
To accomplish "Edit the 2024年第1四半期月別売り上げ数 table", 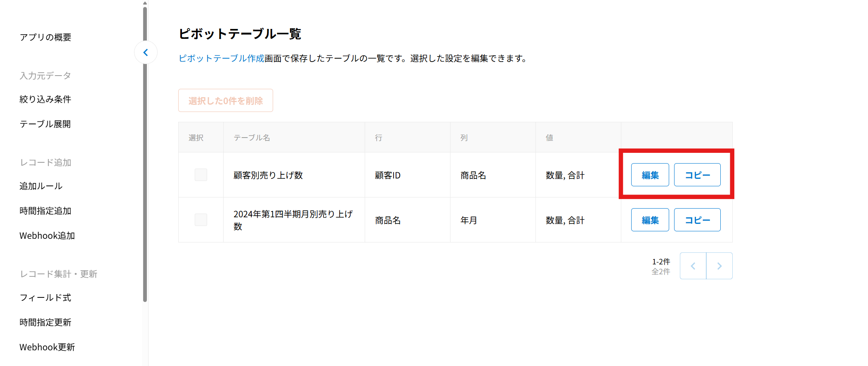I will [650, 220].
